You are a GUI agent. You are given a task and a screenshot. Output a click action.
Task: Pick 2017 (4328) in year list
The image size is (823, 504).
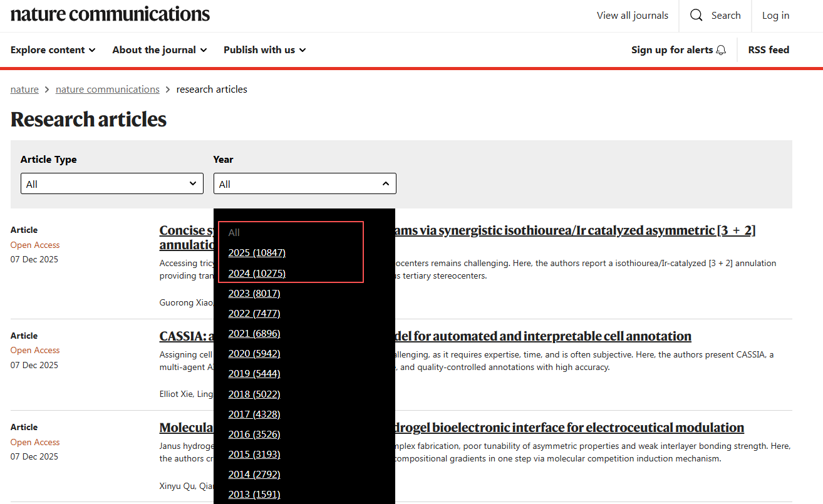pyautogui.click(x=254, y=414)
